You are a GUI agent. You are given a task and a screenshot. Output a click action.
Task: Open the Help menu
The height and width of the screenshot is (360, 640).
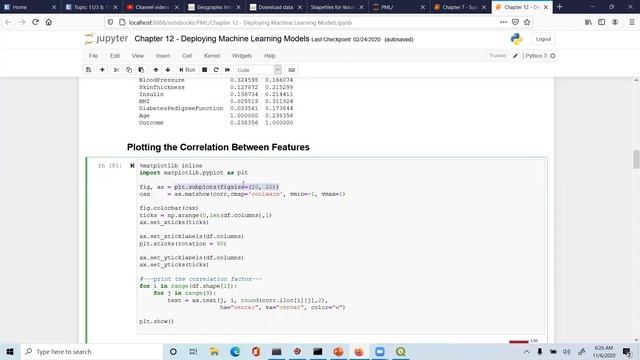[x=270, y=56]
